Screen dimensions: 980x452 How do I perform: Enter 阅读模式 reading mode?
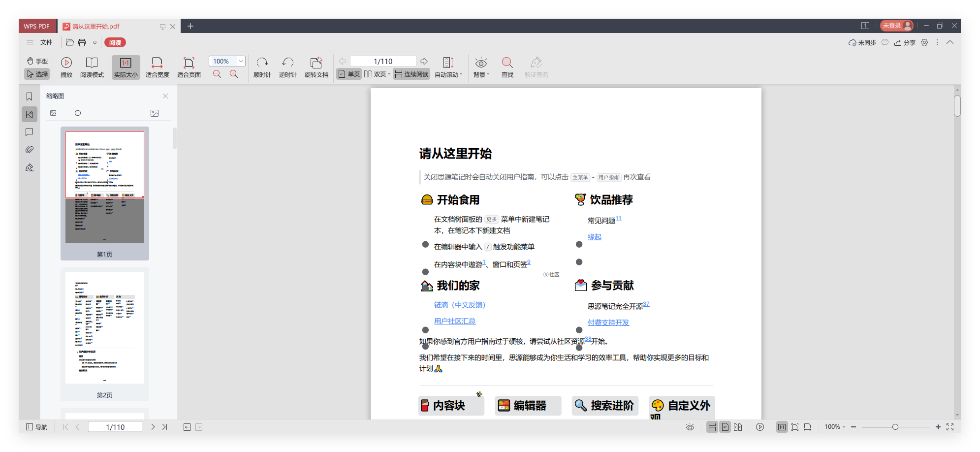(92, 67)
